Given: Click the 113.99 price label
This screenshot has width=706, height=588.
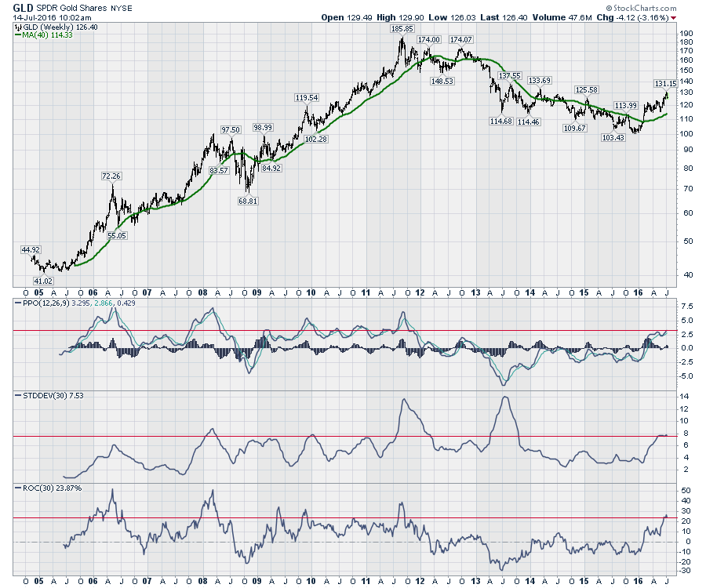Looking at the screenshot, I should [626, 105].
